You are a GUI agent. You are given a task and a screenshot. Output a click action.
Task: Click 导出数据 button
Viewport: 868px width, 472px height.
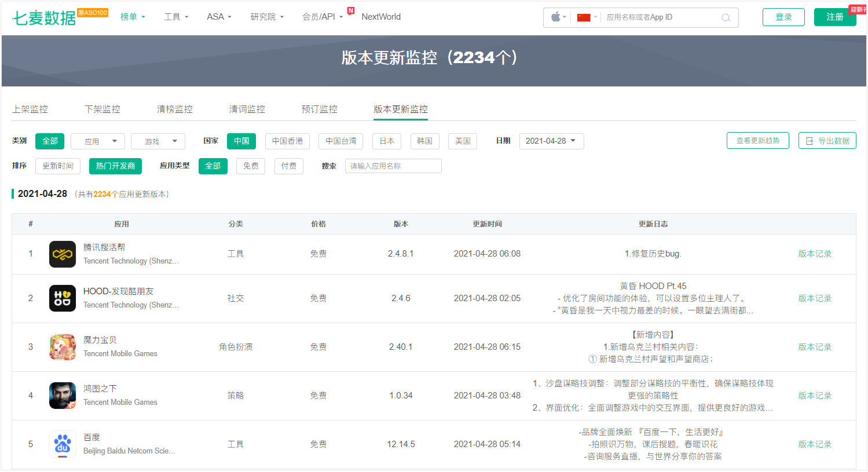click(827, 141)
